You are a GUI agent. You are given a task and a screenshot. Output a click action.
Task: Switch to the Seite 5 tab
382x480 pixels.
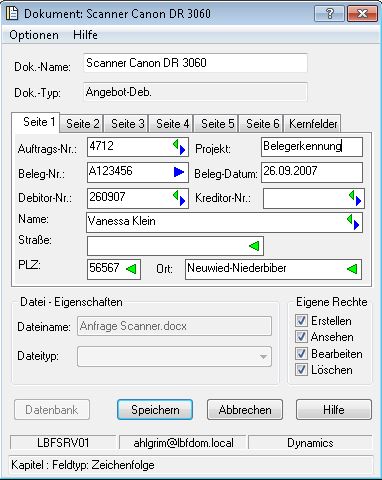(x=217, y=124)
